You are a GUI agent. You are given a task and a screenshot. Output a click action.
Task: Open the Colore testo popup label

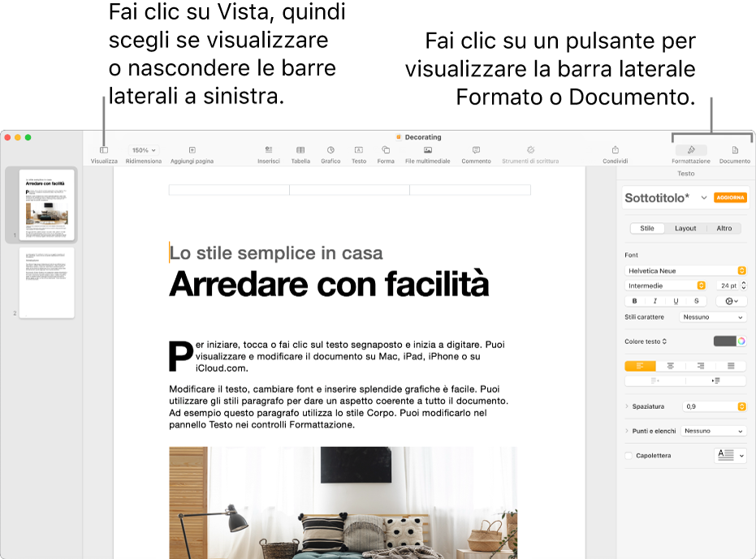(646, 342)
